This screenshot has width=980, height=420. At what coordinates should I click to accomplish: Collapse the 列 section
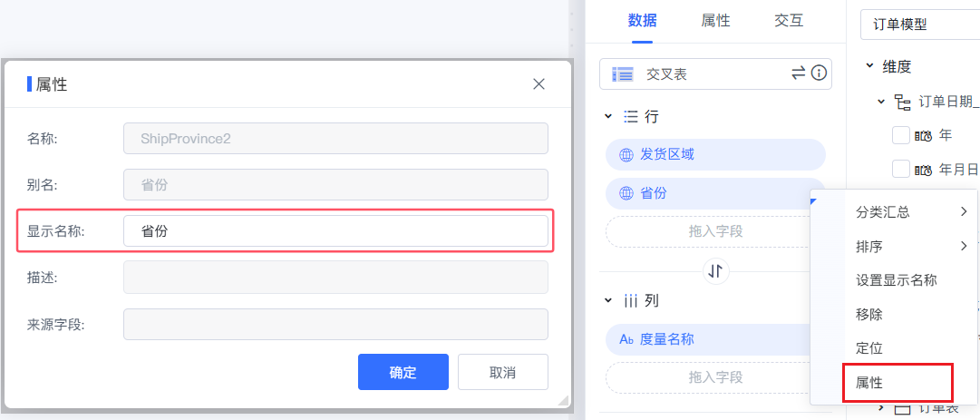(x=608, y=300)
